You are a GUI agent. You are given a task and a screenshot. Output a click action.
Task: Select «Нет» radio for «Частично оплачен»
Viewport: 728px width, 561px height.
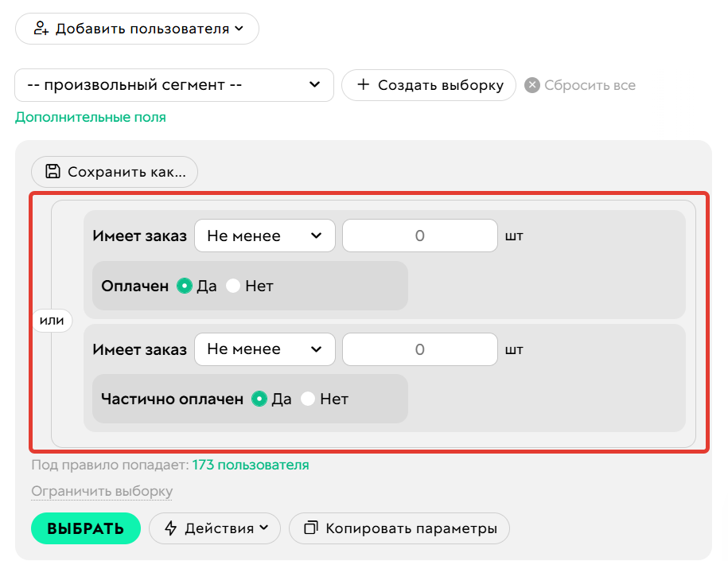tap(308, 399)
